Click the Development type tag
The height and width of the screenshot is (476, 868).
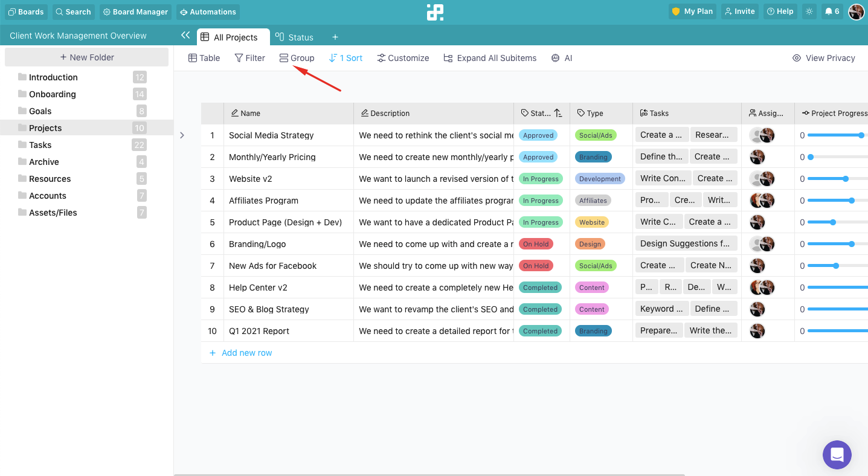[x=599, y=179]
